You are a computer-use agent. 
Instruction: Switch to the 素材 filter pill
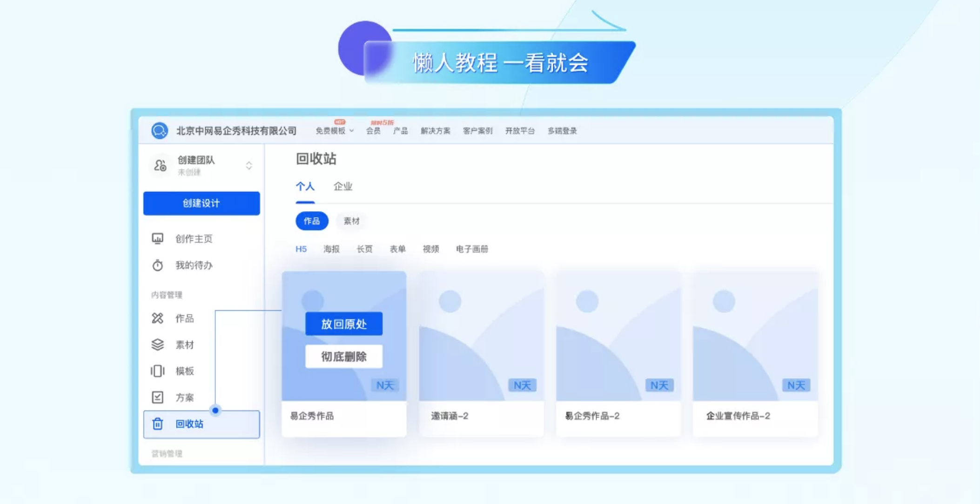point(351,221)
